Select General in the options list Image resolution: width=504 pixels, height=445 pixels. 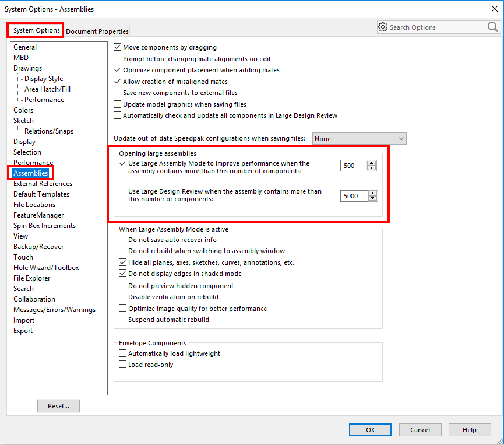[25, 47]
